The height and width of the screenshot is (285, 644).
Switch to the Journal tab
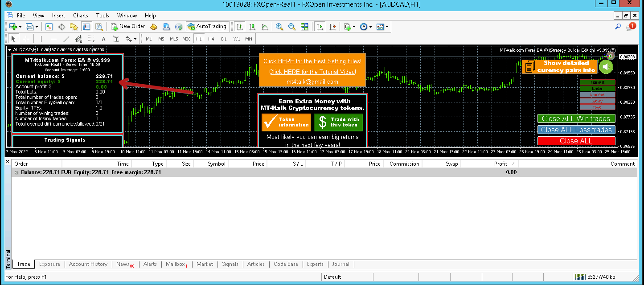(x=341, y=264)
